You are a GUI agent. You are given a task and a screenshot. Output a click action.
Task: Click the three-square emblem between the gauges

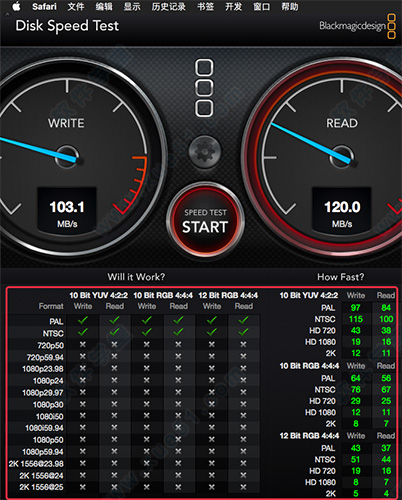click(x=204, y=88)
